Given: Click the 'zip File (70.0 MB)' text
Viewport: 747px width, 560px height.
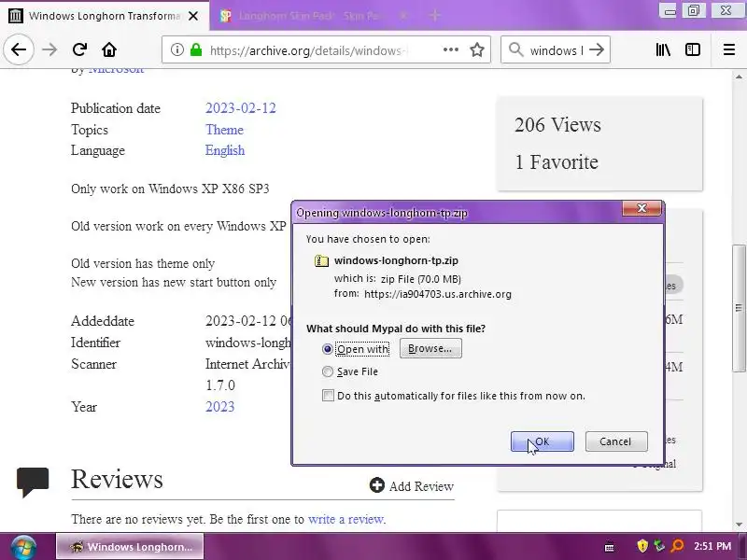Looking at the screenshot, I should [421, 279].
